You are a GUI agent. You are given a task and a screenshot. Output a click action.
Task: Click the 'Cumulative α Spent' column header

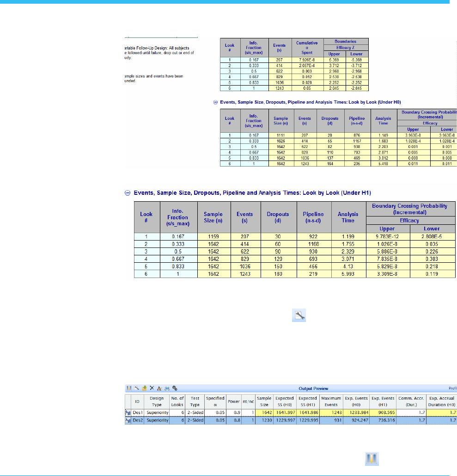click(x=307, y=48)
